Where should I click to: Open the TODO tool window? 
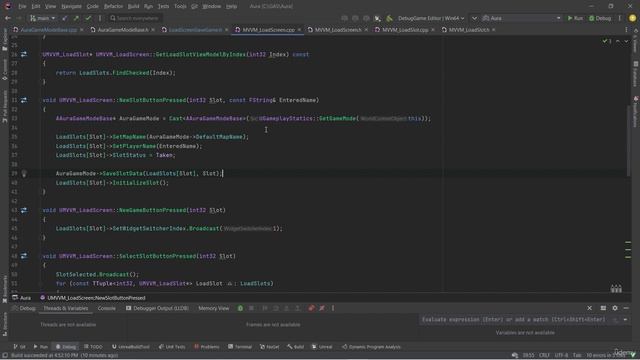click(x=93, y=347)
